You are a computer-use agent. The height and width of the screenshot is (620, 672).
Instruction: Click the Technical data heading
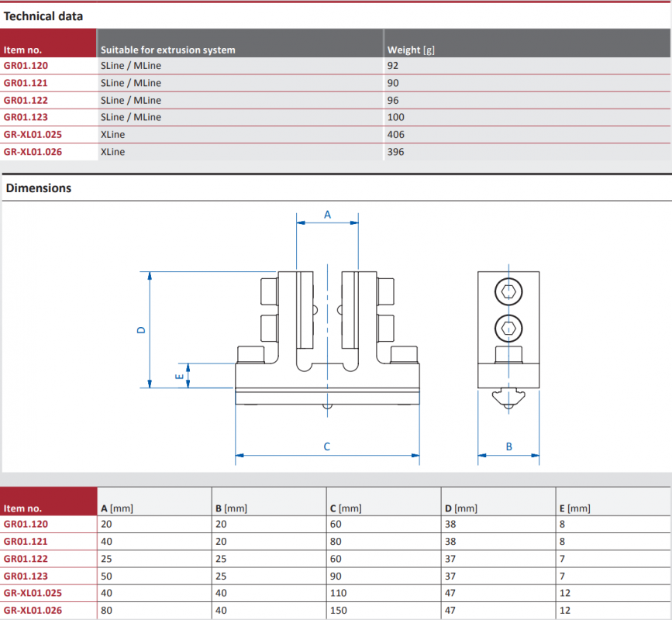point(43,16)
